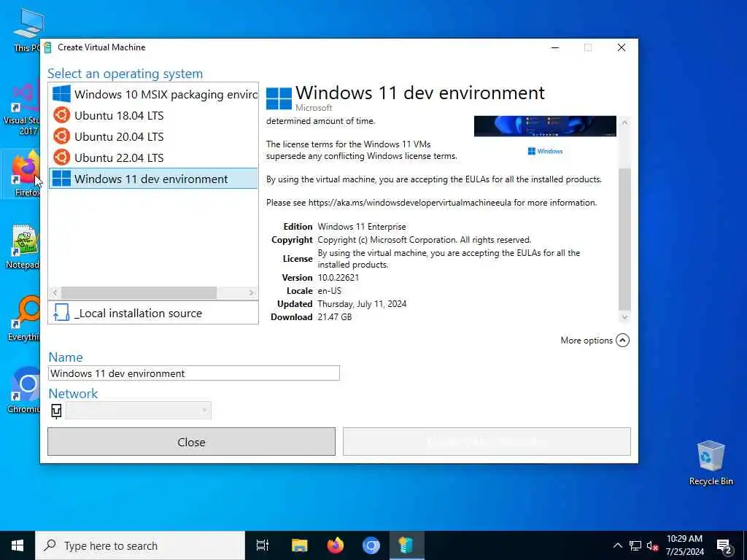Launch Chromium from the taskbar
The height and width of the screenshot is (560, 747).
point(371,545)
